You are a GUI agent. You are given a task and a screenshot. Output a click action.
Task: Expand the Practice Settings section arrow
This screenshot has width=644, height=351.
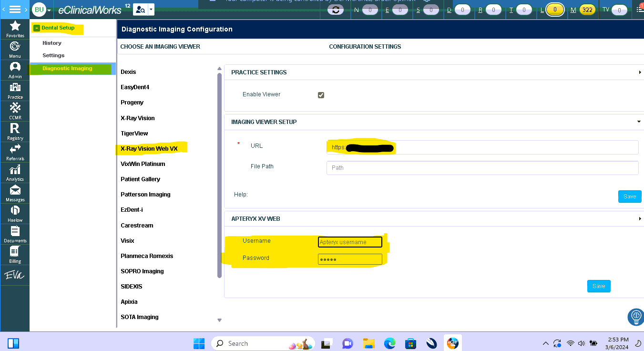pos(640,72)
